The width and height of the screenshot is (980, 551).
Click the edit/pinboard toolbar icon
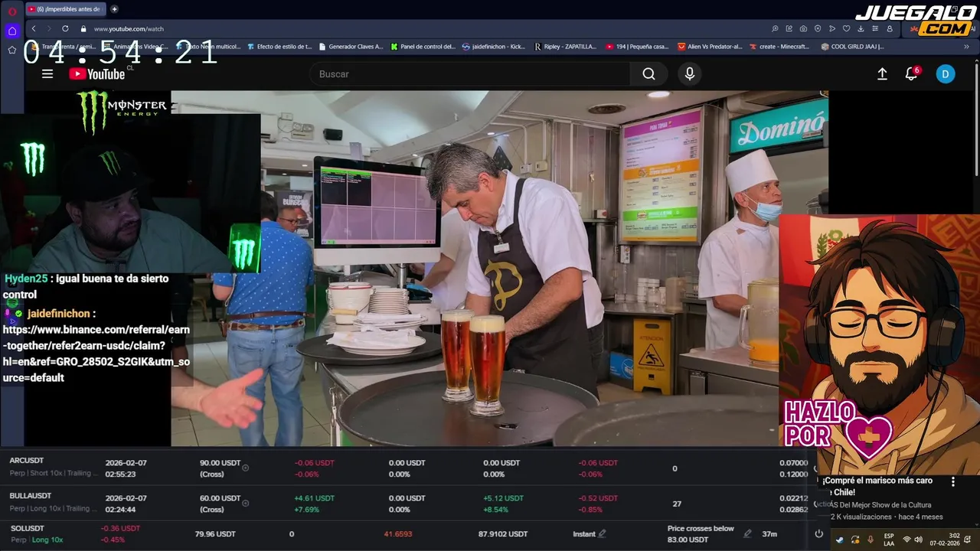(789, 28)
